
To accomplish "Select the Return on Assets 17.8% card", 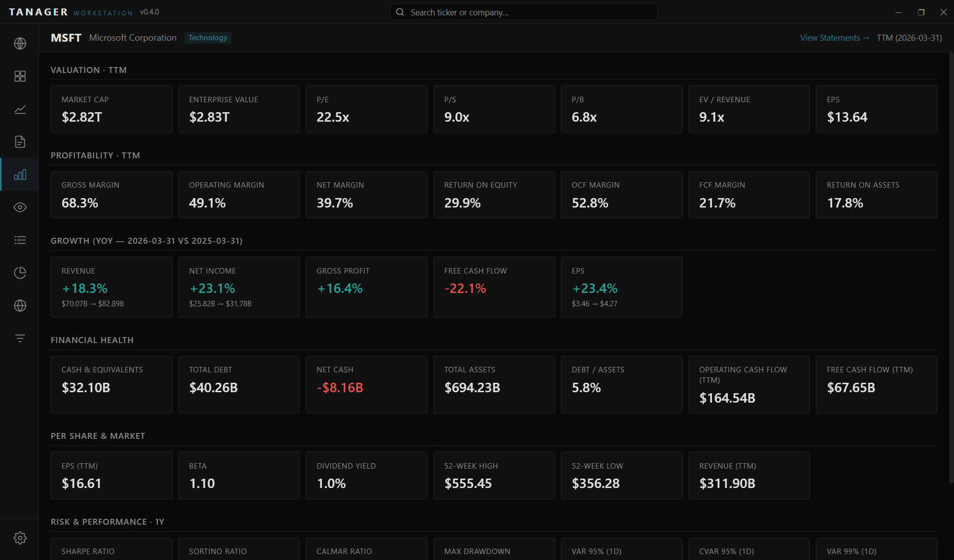I will [x=876, y=195].
